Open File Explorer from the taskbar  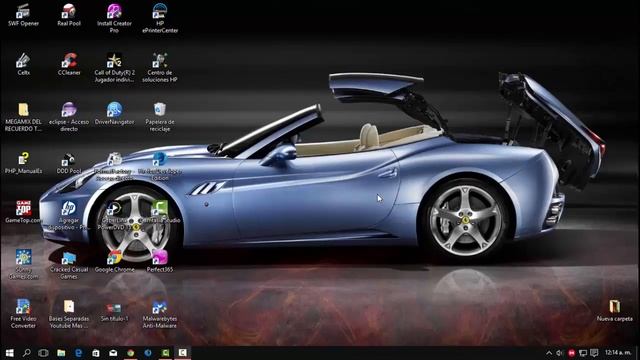point(61,353)
